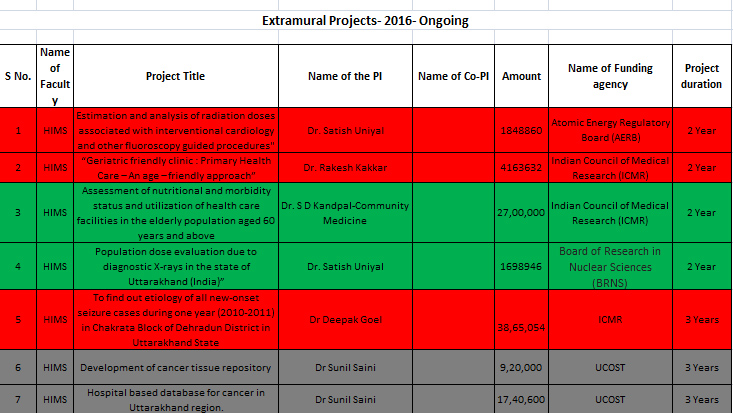The width and height of the screenshot is (733, 413).
Task: Click serial number 2 cell
Action: click(x=18, y=167)
